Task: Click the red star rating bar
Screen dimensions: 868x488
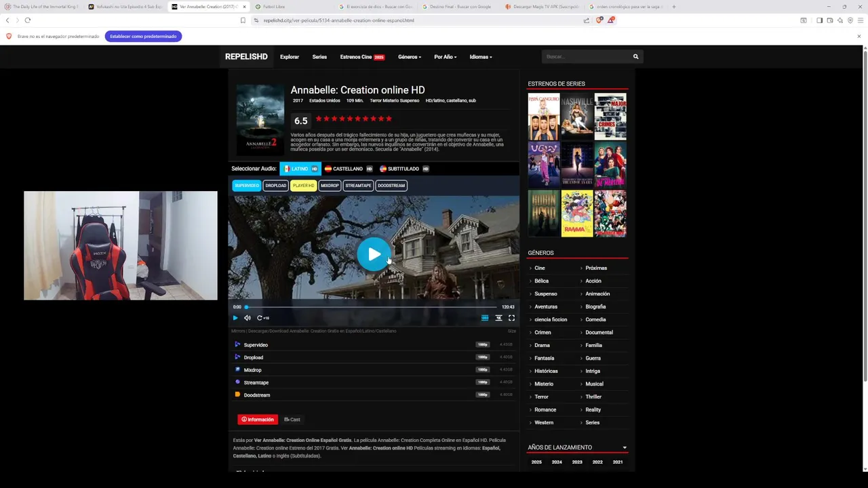Action: (353, 119)
